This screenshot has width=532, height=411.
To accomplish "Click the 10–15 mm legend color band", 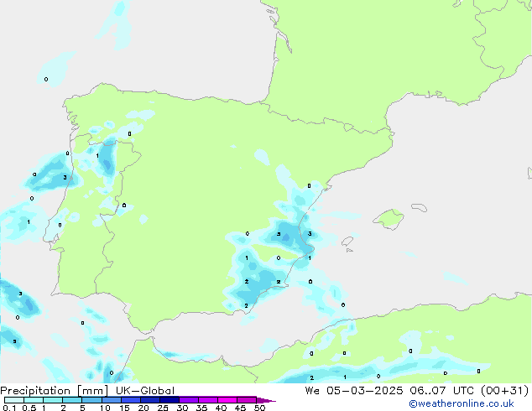I will 111,400.
